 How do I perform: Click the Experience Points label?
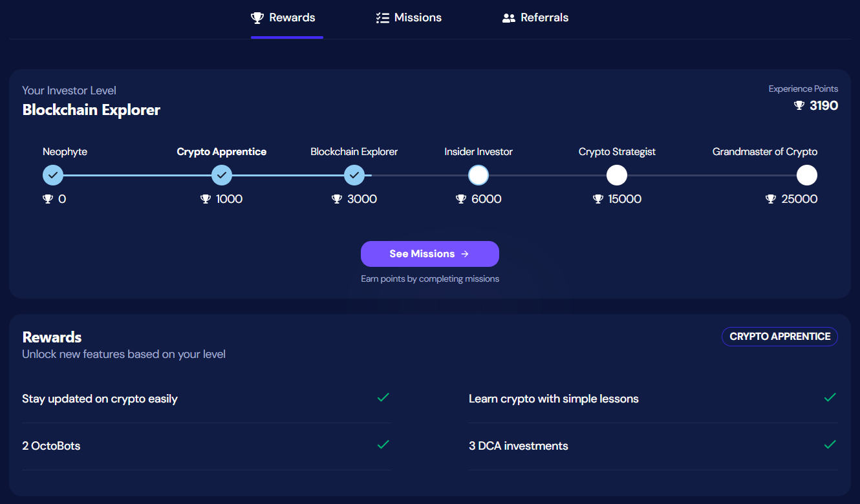click(803, 89)
